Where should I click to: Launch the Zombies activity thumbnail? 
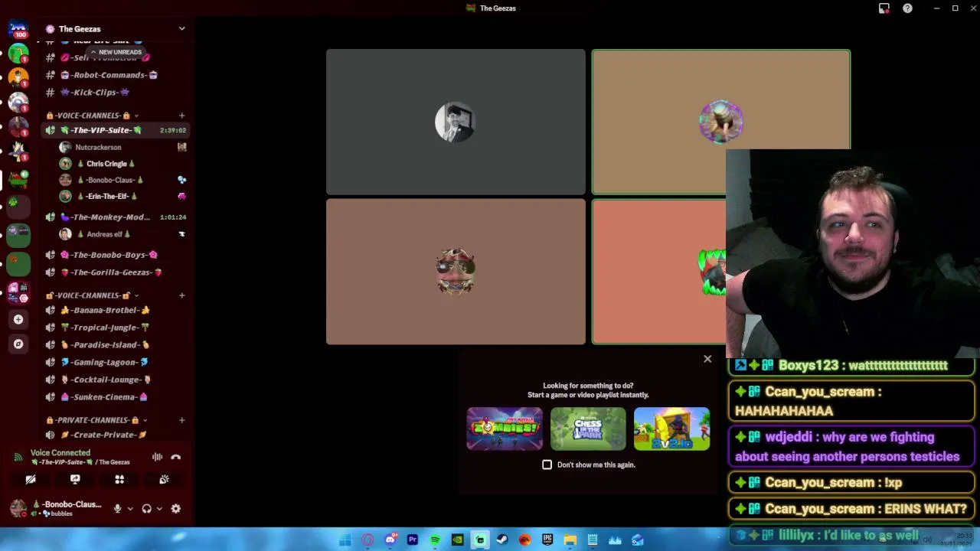tap(505, 429)
